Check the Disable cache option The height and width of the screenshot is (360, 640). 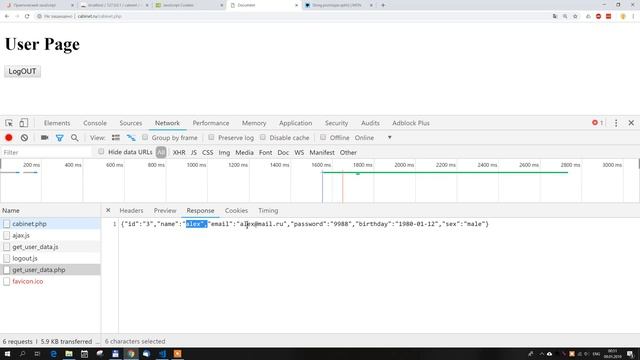click(263, 138)
